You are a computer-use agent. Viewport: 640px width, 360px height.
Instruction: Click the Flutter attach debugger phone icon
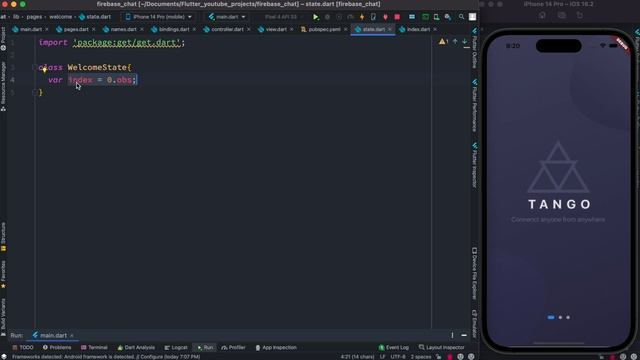373,17
